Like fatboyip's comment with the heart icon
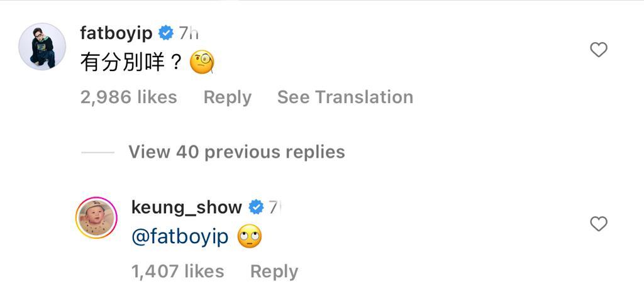The height and width of the screenshot is (306, 644). [x=599, y=50]
